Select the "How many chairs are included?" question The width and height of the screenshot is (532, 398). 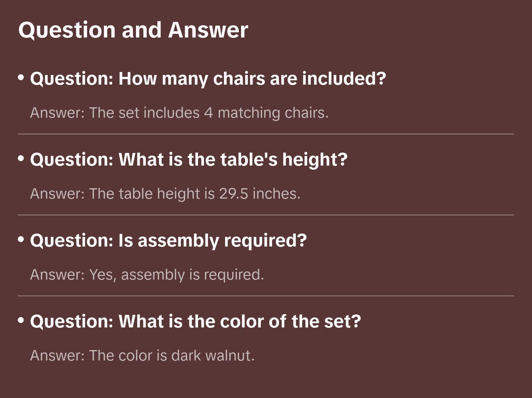tap(208, 79)
